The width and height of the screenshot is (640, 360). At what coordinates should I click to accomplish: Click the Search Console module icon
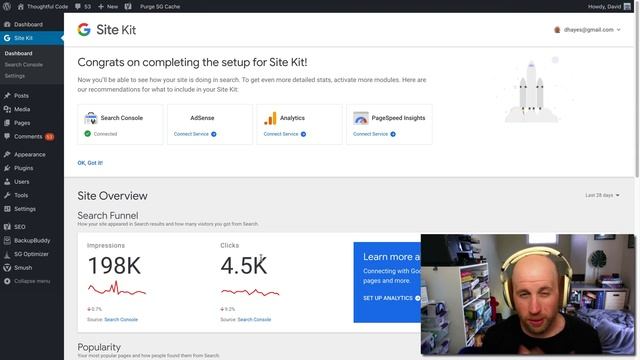91,118
